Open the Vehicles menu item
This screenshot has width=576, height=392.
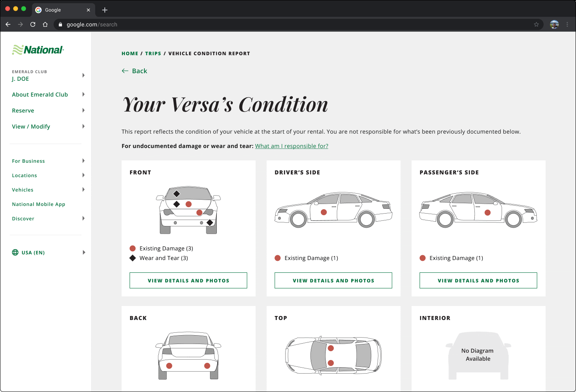click(x=23, y=190)
